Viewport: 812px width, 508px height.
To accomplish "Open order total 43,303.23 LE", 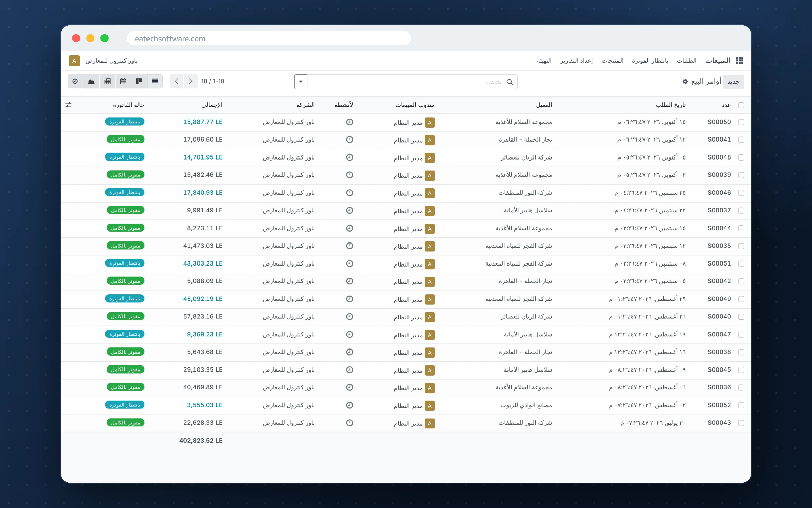I will (x=203, y=263).
